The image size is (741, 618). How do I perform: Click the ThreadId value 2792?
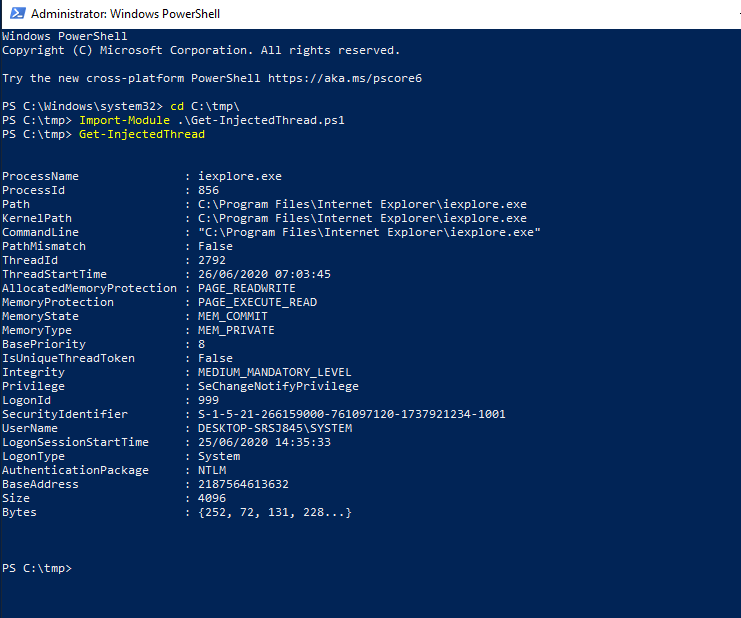(212, 260)
